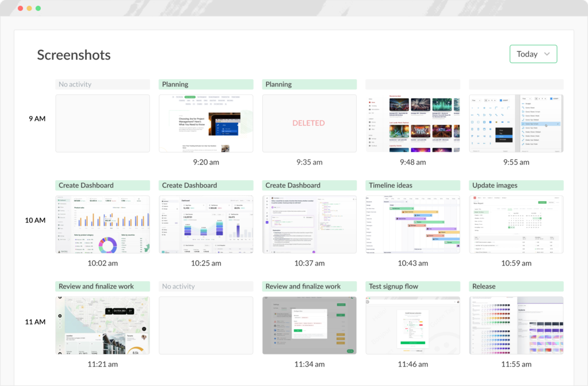Open the Test signup flow screenshot
This screenshot has height=386, width=588.
pyautogui.click(x=412, y=324)
